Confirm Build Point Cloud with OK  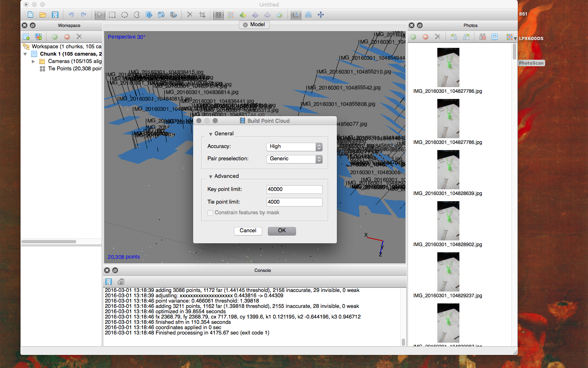(282, 231)
